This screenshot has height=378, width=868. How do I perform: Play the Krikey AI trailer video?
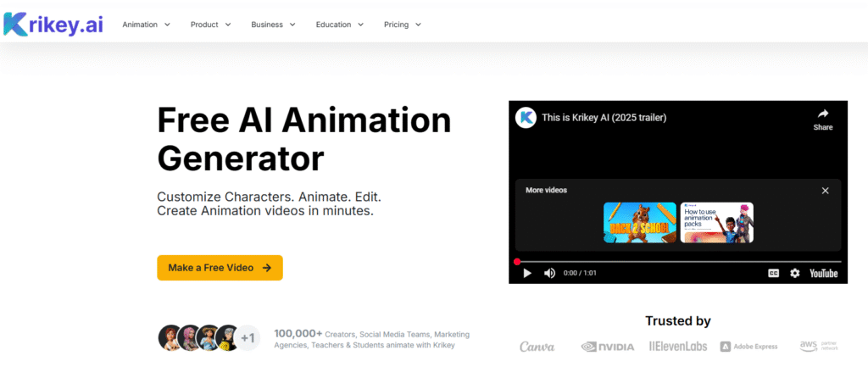pos(527,273)
